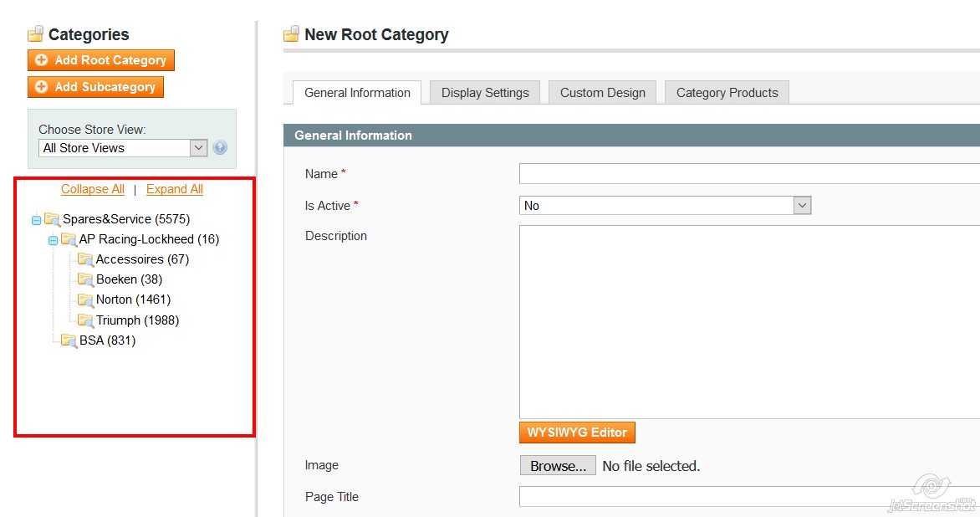The width and height of the screenshot is (980, 517).
Task: Click the Norton category folder icon
Action: tap(85, 299)
